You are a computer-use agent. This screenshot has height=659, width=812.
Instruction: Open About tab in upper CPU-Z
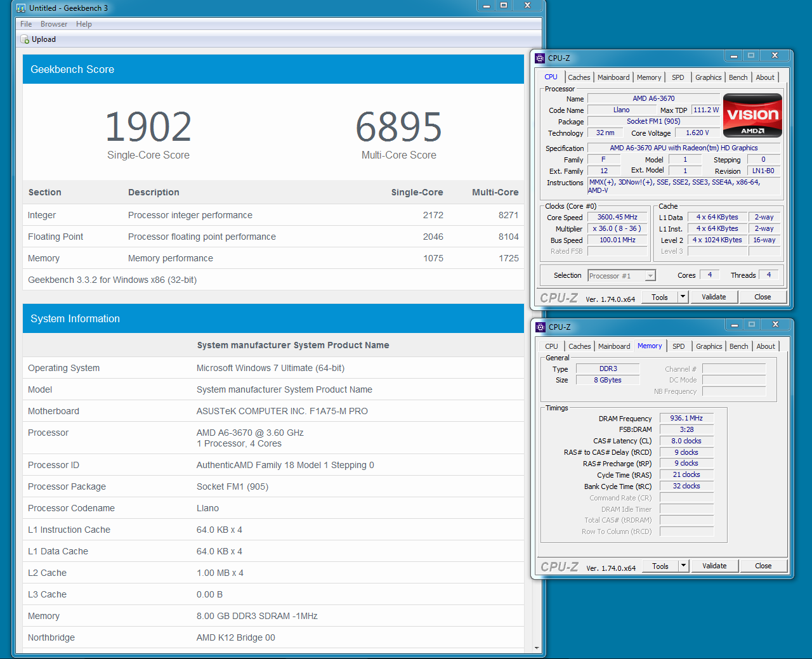765,77
